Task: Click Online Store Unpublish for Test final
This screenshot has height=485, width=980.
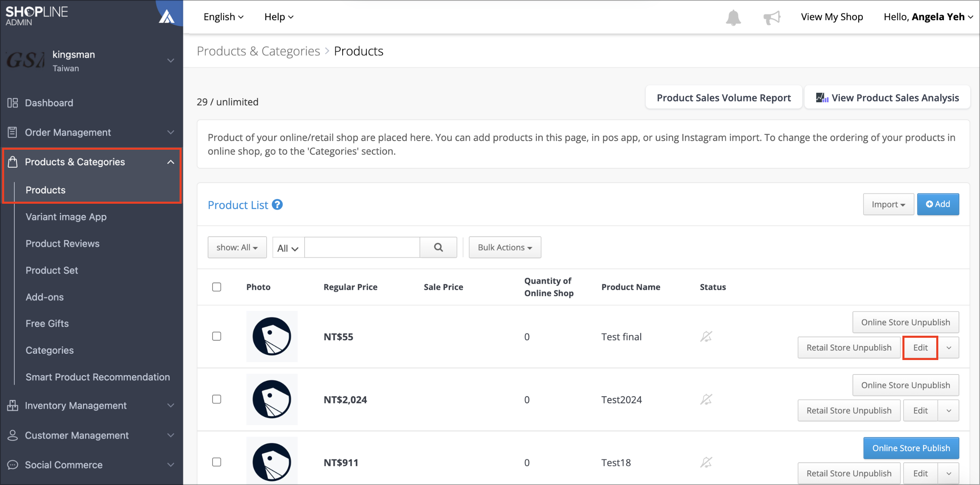Action: (906, 323)
